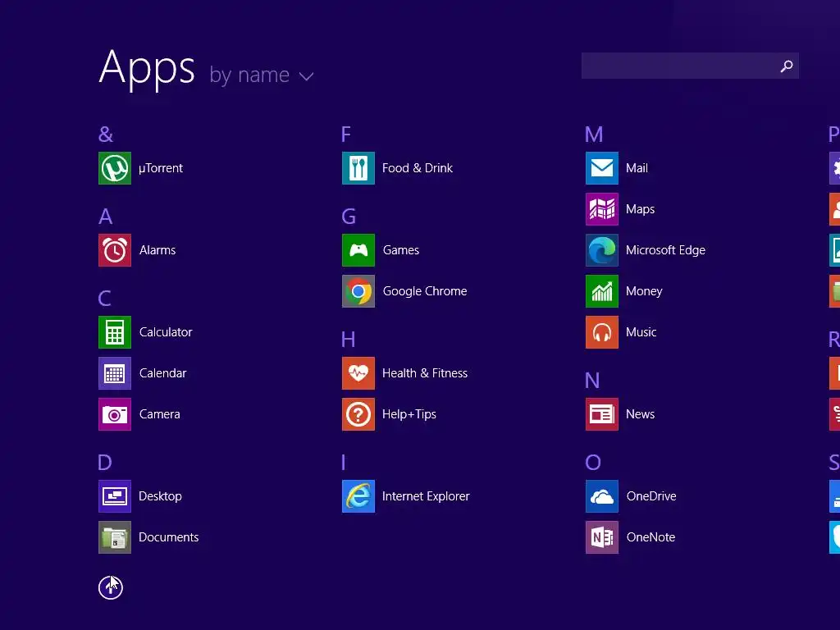Screen dimensions: 840x630
Task: Select the "C" letter group header
Action: pyautogui.click(x=105, y=299)
